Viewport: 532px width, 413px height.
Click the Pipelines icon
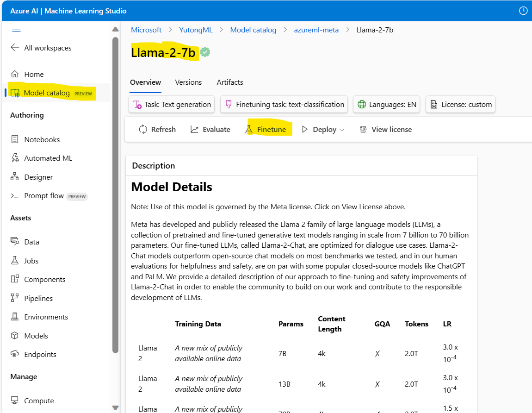15,298
